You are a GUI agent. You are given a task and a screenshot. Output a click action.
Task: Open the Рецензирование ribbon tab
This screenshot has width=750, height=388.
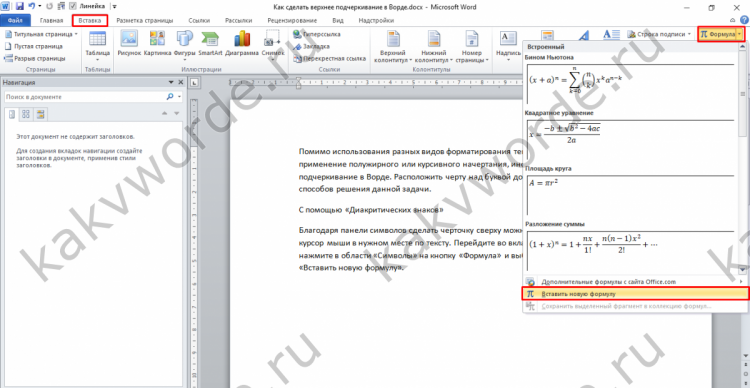click(292, 21)
